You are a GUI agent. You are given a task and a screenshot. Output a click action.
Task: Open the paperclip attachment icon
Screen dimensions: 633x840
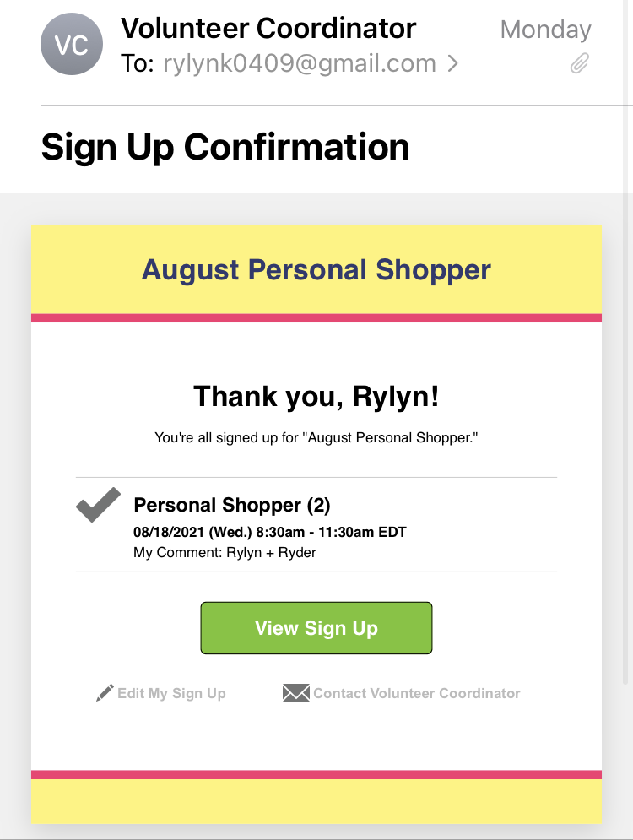(x=579, y=63)
